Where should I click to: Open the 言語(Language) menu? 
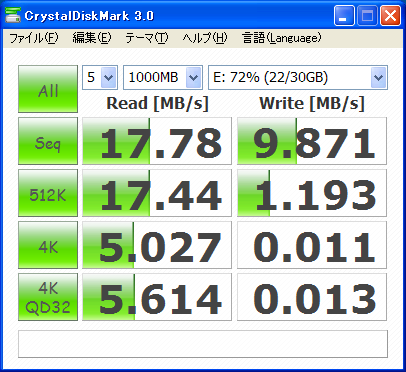pyautogui.click(x=282, y=38)
